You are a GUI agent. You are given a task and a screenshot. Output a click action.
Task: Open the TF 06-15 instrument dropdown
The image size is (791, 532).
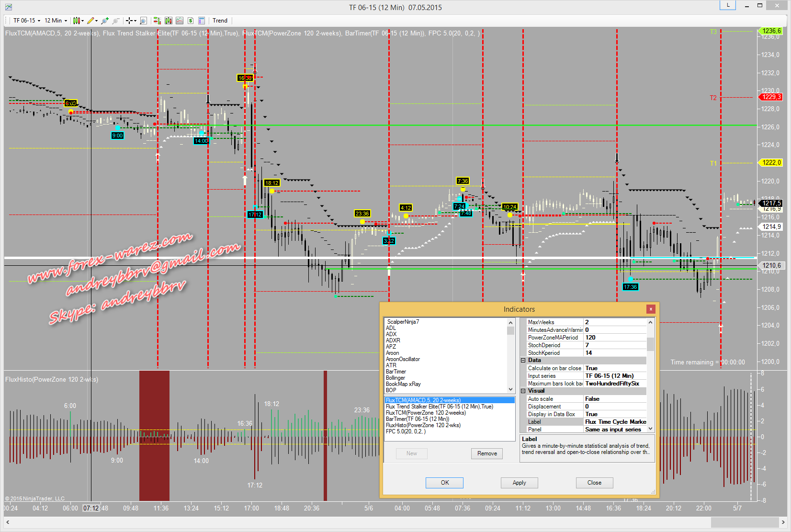point(26,21)
